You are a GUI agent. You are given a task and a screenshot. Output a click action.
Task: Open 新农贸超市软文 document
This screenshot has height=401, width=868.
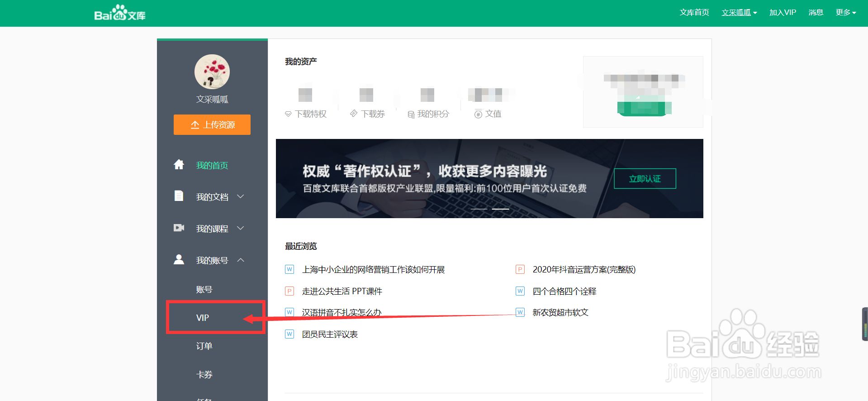coord(560,313)
